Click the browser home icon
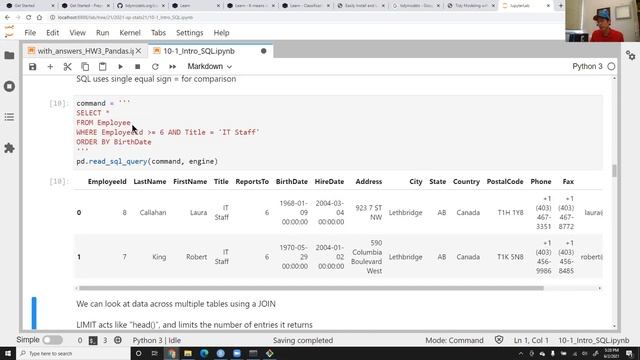 pos(39,18)
